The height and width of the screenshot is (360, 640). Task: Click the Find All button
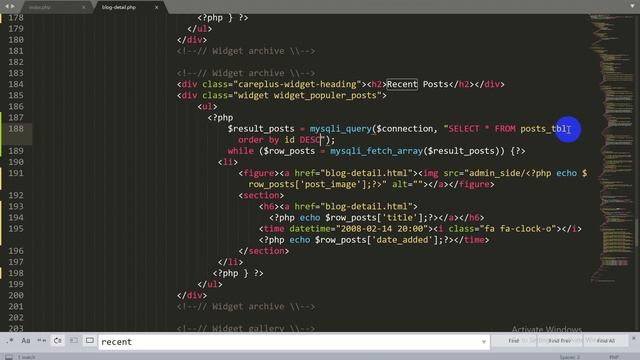pos(606,340)
